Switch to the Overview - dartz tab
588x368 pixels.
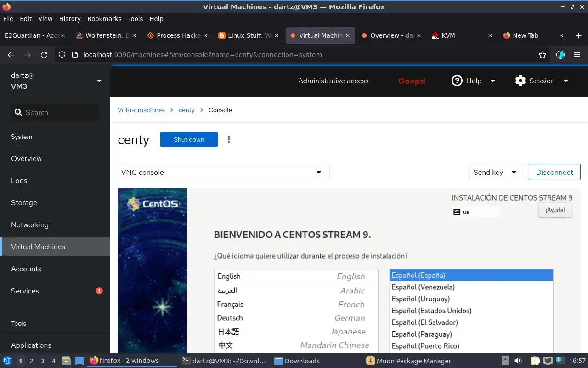tap(390, 35)
